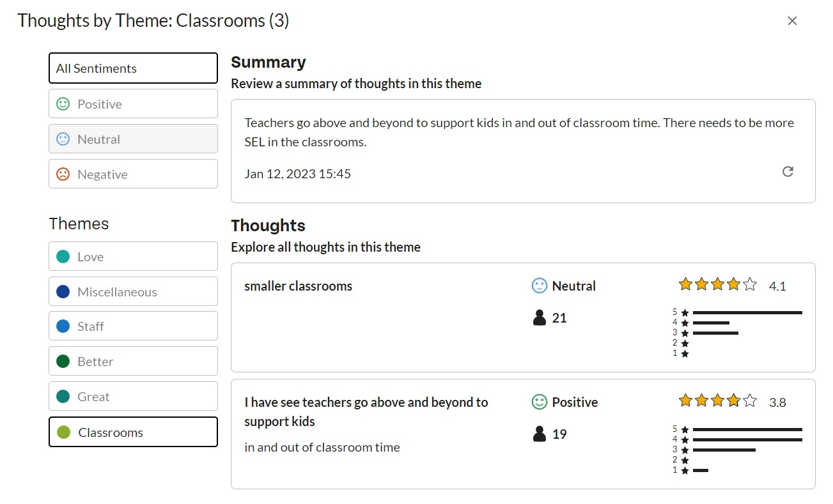Select the Classrooms theme
This screenshot has height=504, width=833.
point(133,432)
